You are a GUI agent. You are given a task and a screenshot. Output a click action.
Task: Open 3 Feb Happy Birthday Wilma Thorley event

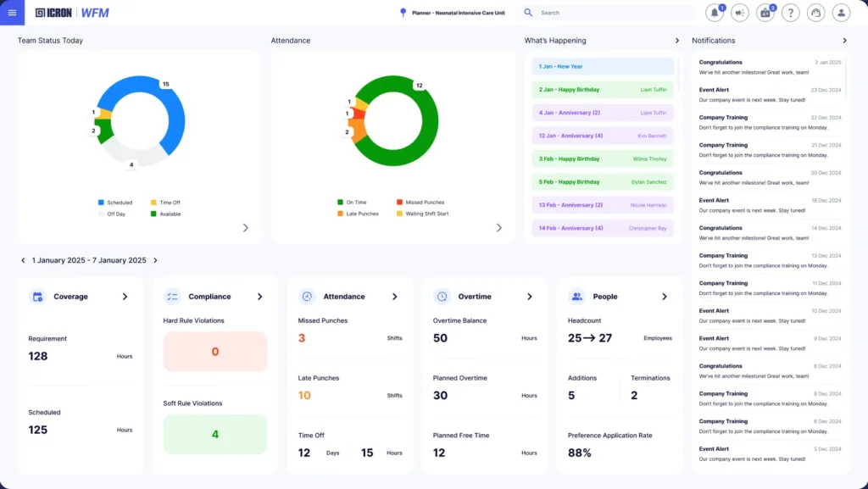click(x=603, y=158)
